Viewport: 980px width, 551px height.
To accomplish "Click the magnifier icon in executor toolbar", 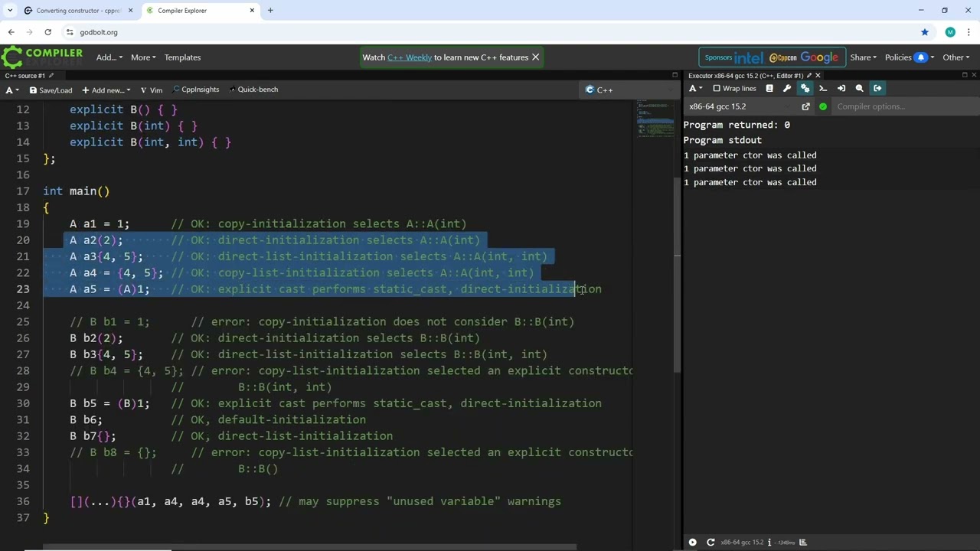I will [x=859, y=89].
